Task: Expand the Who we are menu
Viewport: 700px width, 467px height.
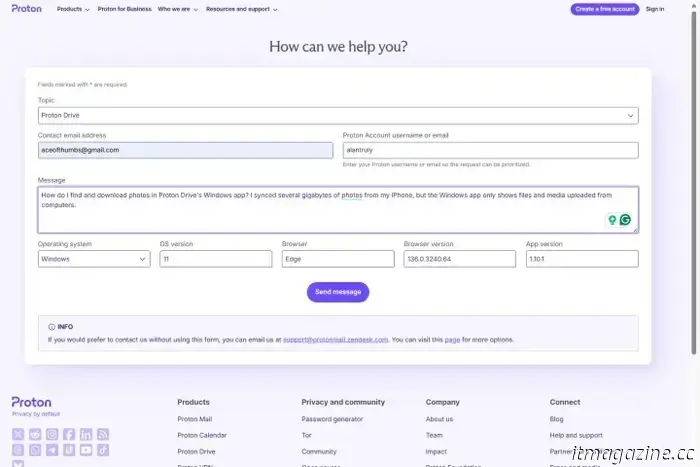Action: click(x=178, y=9)
